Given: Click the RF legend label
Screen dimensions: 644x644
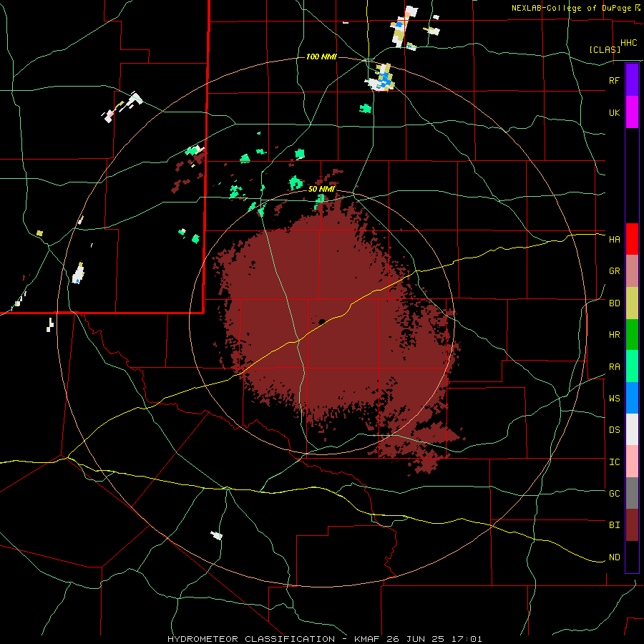Looking at the screenshot, I should (614, 80).
